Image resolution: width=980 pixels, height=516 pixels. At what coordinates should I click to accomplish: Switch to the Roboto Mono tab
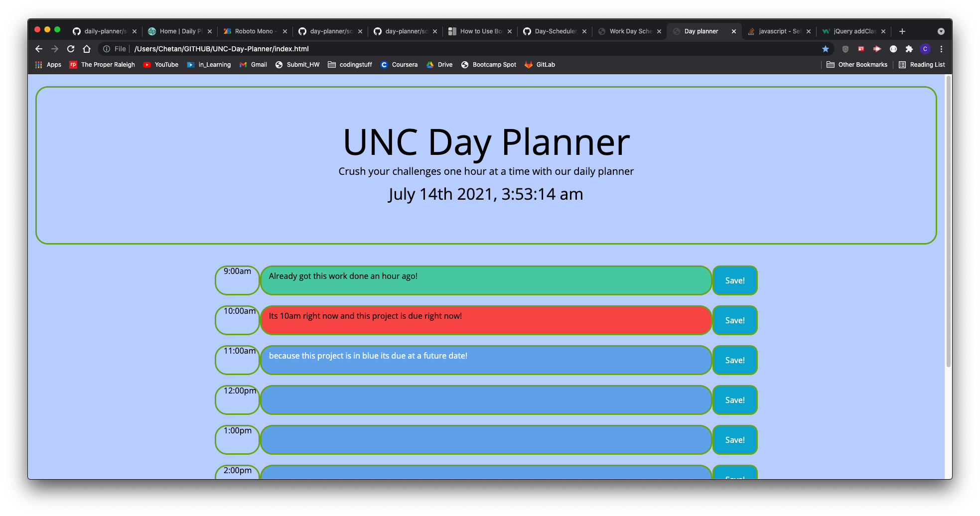pos(255,31)
